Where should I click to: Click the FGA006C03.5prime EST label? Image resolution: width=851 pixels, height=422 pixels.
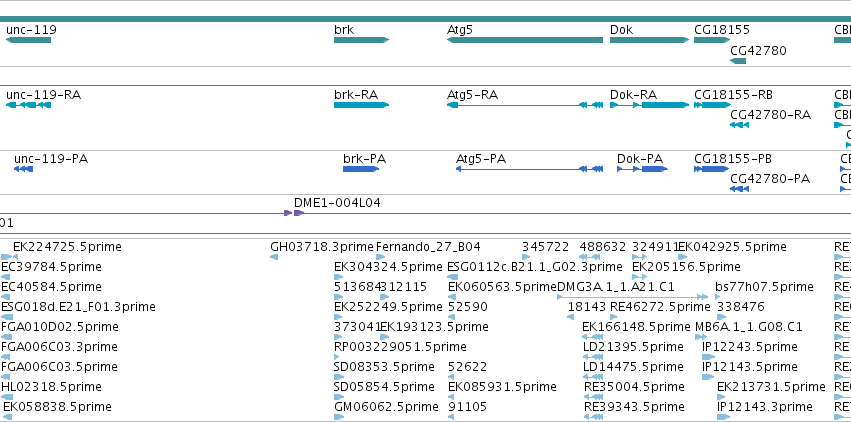pyautogui.click(x=59, y=367)
